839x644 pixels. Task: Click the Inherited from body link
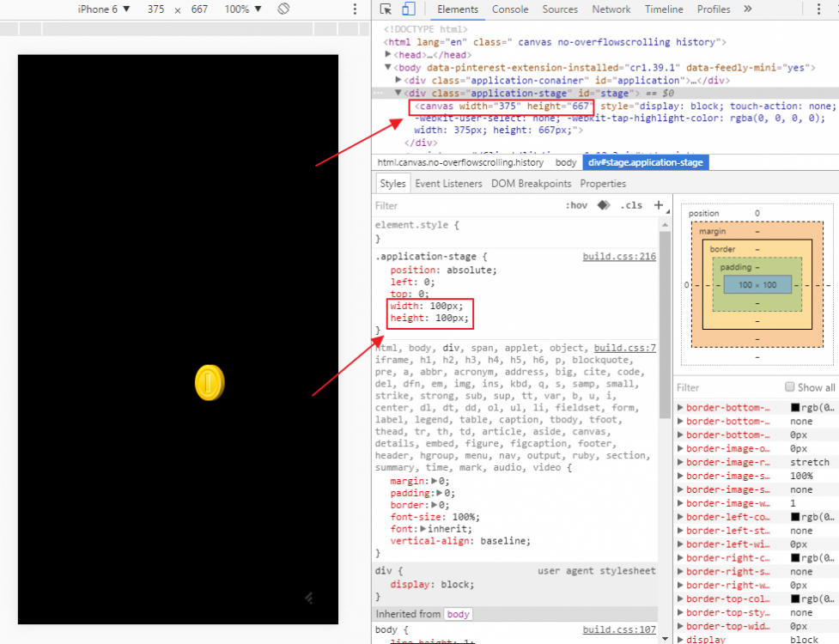click(x=458, y=614)
